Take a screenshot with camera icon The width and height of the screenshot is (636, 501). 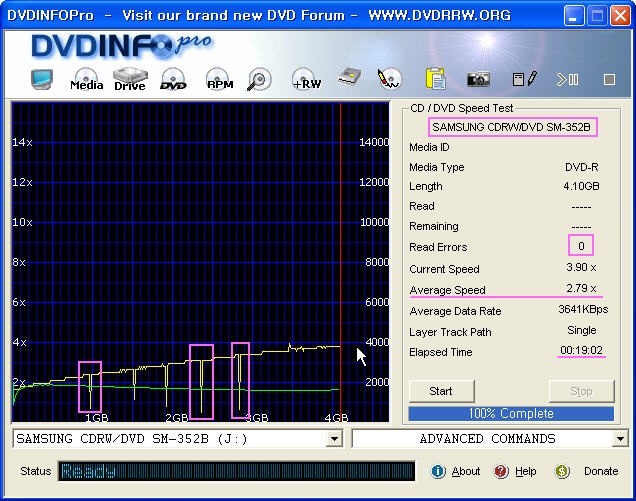[478, 79]
